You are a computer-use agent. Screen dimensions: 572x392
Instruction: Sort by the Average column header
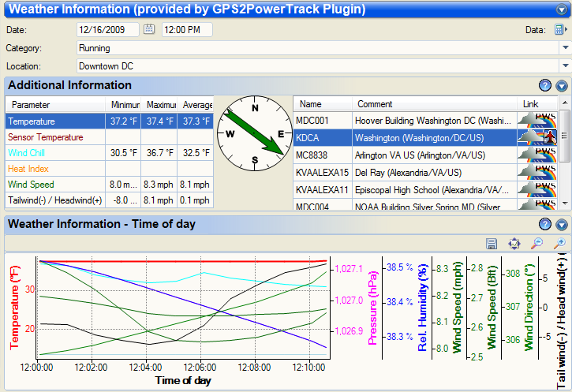pos(195,105)
